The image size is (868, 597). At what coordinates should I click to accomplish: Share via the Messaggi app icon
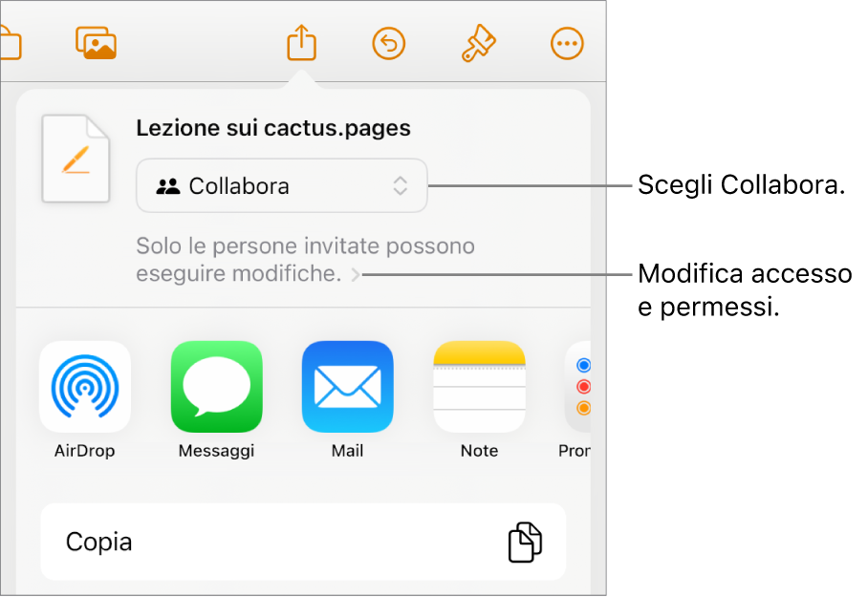(x=216, y=386)
